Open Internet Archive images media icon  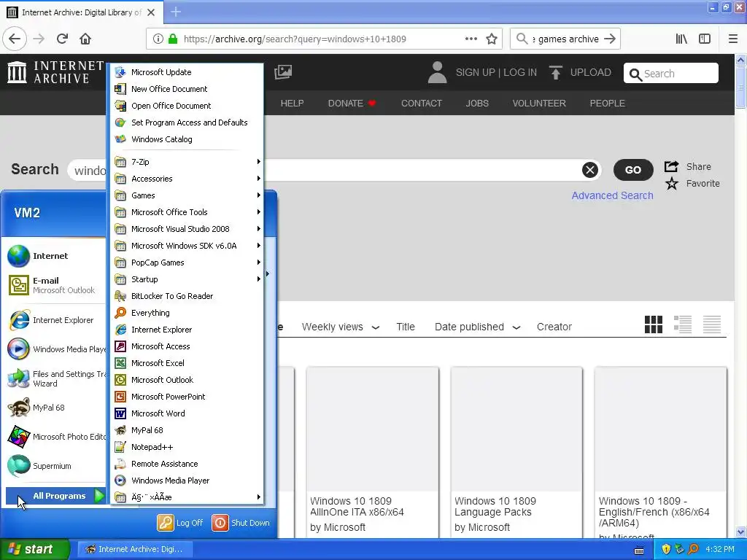(283, 72)
